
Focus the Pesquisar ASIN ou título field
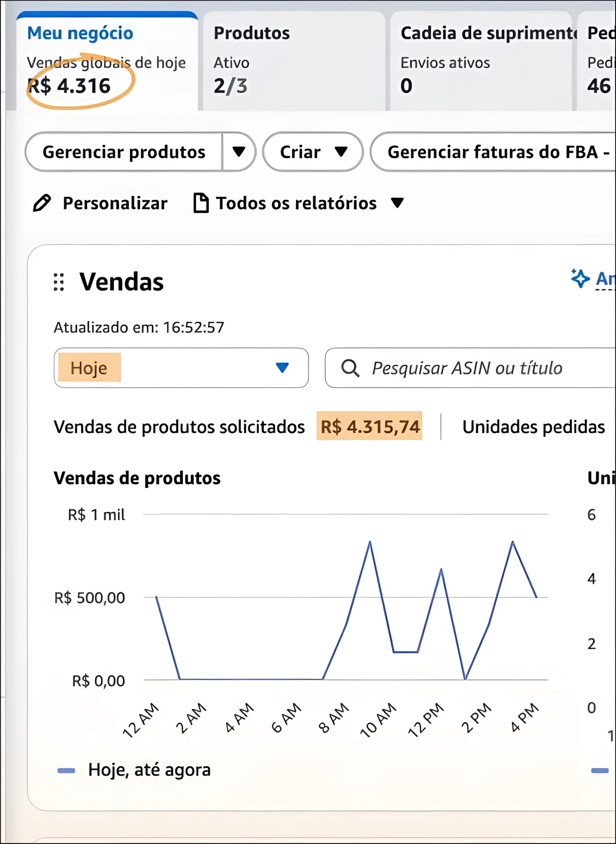tap(470, 368)
